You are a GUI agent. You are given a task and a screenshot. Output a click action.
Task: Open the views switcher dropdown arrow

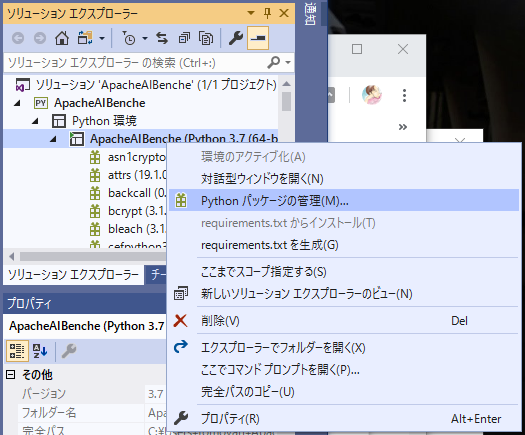102,39
